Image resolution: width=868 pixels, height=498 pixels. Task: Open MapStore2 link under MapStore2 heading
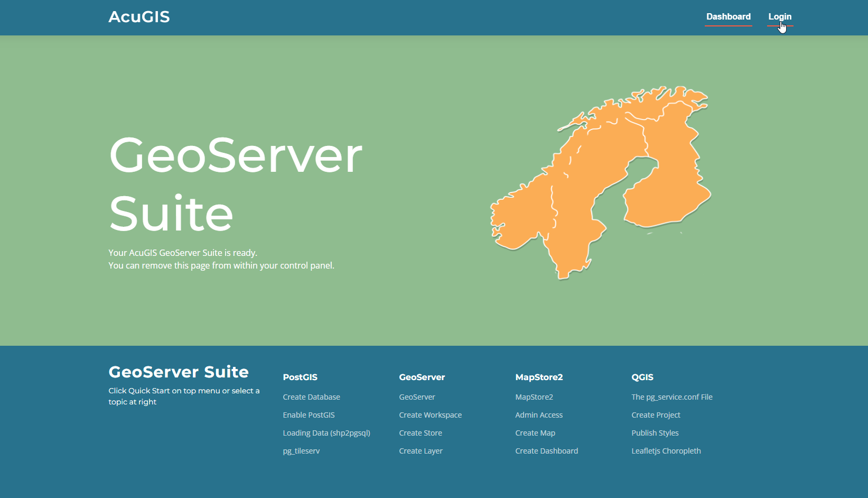click(x=534, y=397)
